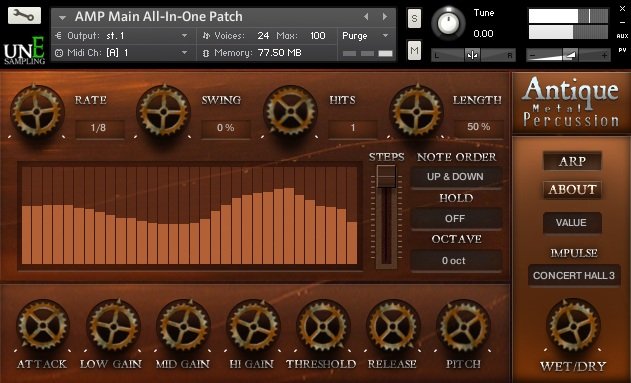Click the Tune knob
The width and height of the screenshot is (631, 383).
pyautogui.click(x=448, y=23)
